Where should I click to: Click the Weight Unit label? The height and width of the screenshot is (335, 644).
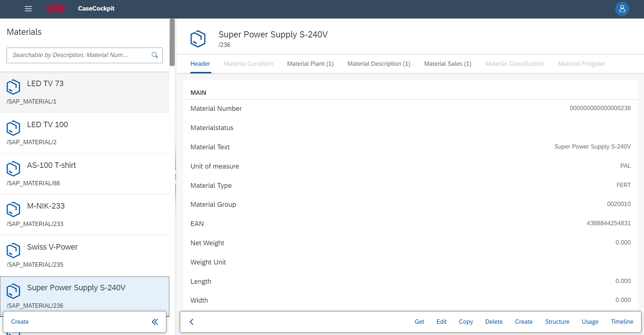click(208, 262)
